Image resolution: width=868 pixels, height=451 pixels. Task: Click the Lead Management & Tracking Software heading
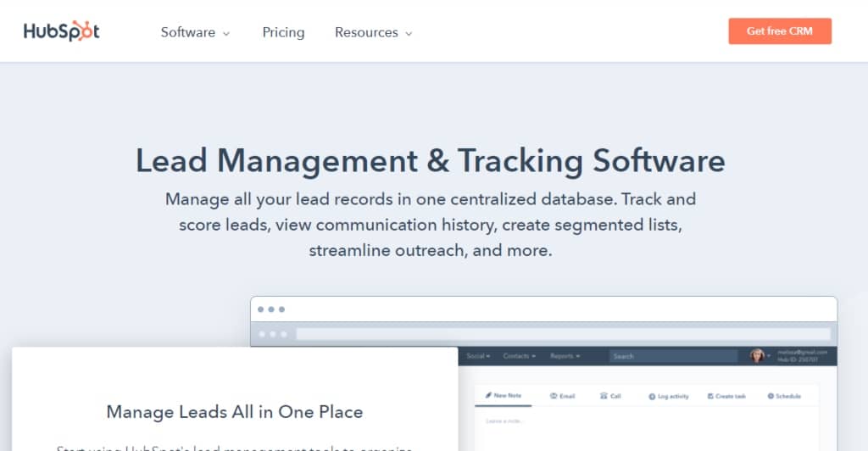click(x=430, y=161)
